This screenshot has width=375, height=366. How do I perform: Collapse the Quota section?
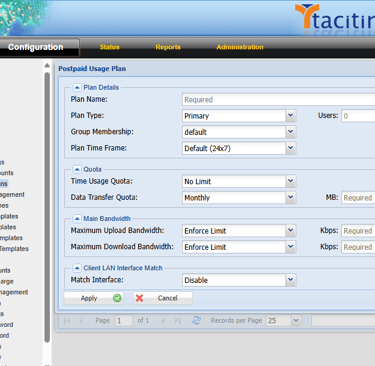coord(77,169)
